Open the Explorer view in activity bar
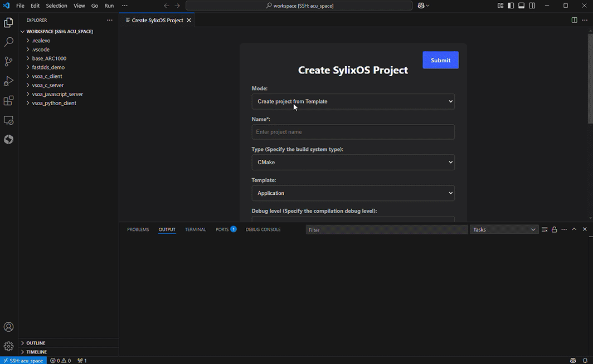Screen dimensions: 593x364 coord(8,23)
